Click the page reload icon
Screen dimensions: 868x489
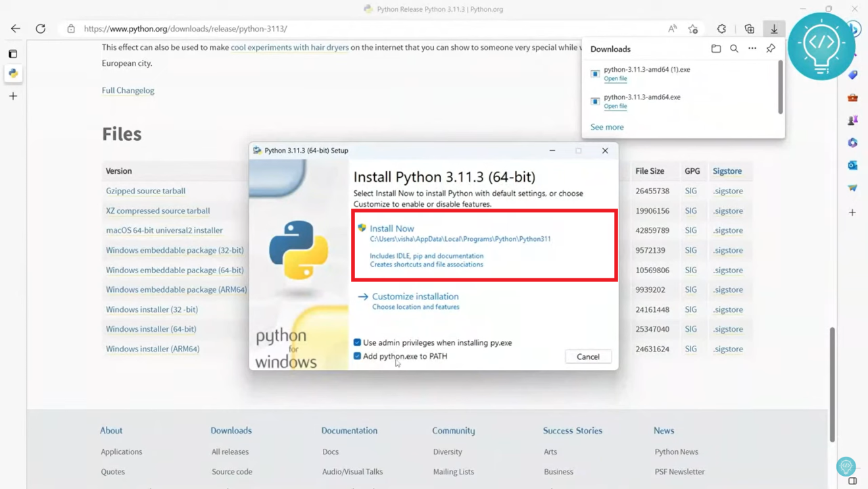click(x=41, y=28)
